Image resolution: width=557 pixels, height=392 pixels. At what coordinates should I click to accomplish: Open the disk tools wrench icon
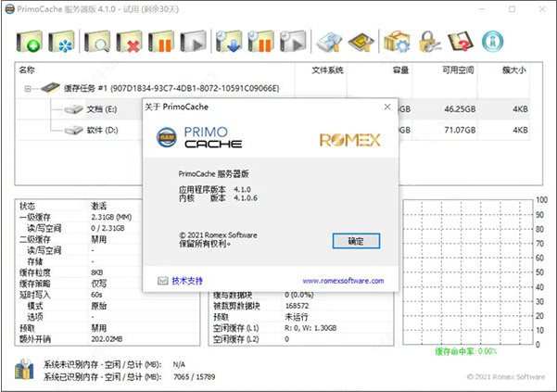[x=329, y=42]
